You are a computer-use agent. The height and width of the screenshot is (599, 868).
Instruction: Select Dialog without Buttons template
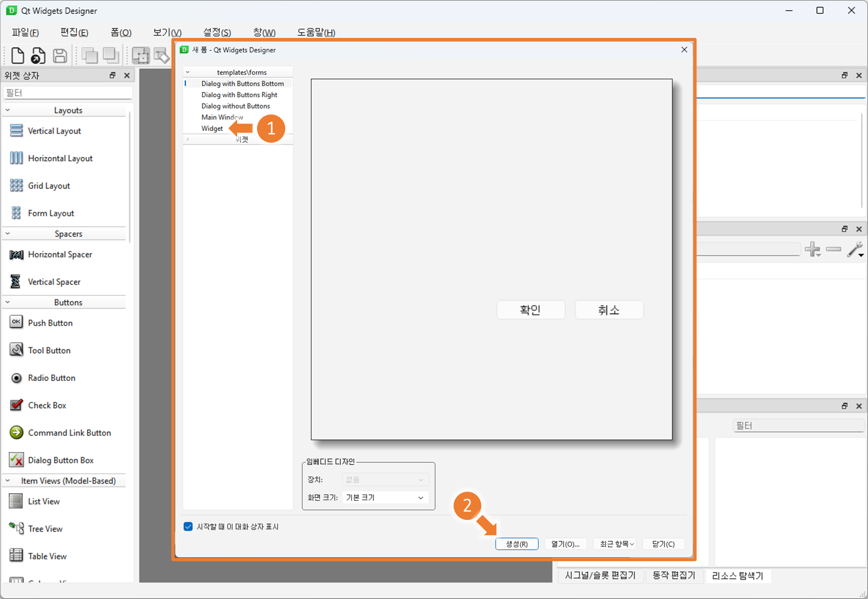click(236, 106)
